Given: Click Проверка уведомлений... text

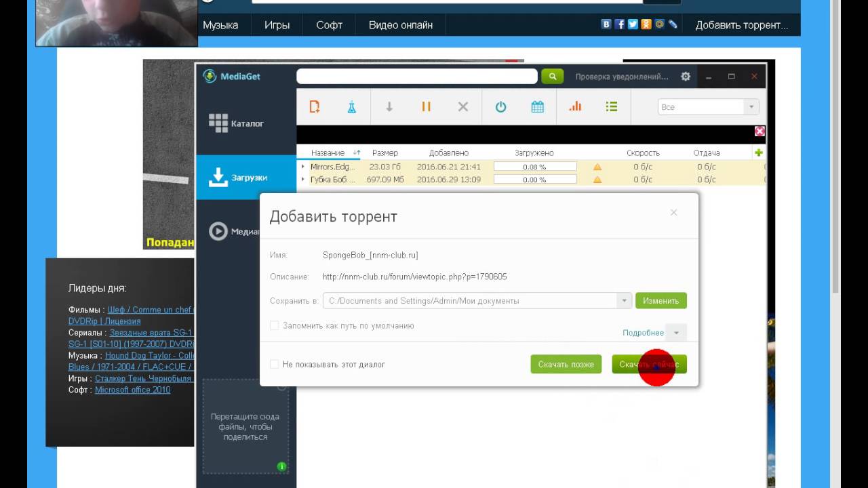Looking at the screenshot, I should click(x=622, y=77).
